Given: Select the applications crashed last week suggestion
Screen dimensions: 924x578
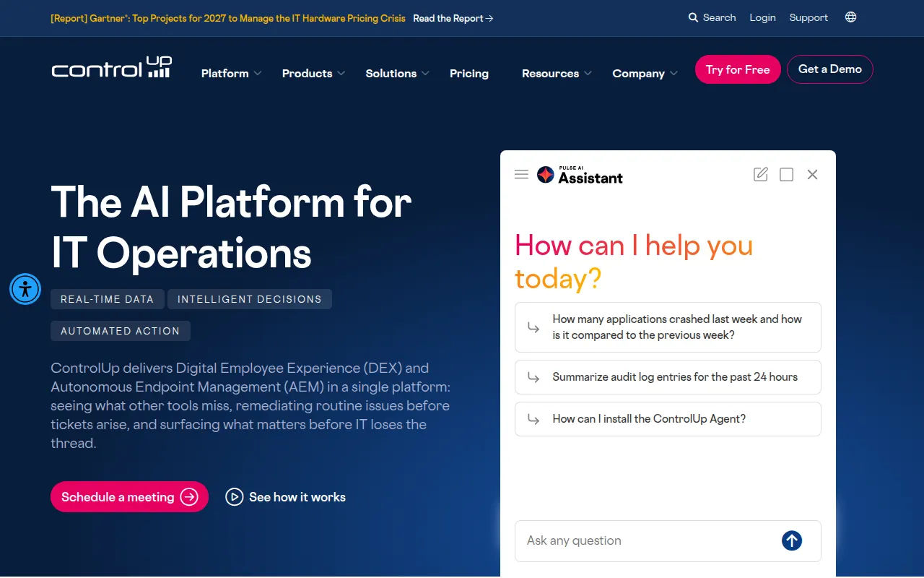Looking at the screenshot, I should (x=668, y=327).
